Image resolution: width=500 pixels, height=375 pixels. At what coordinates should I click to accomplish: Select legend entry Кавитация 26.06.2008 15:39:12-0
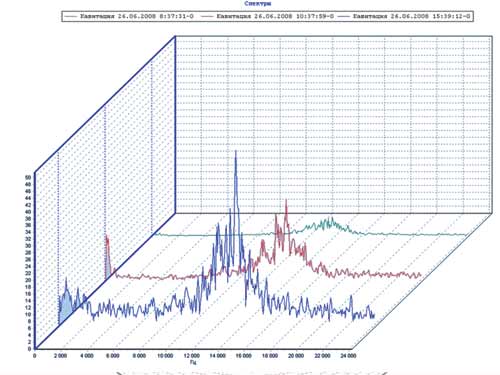click(x=411, y=16)
